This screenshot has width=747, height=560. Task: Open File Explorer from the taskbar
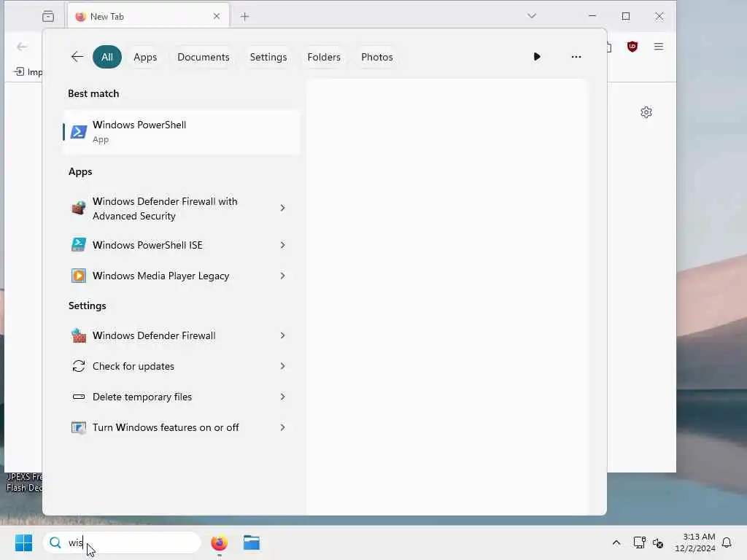(252, 542)
